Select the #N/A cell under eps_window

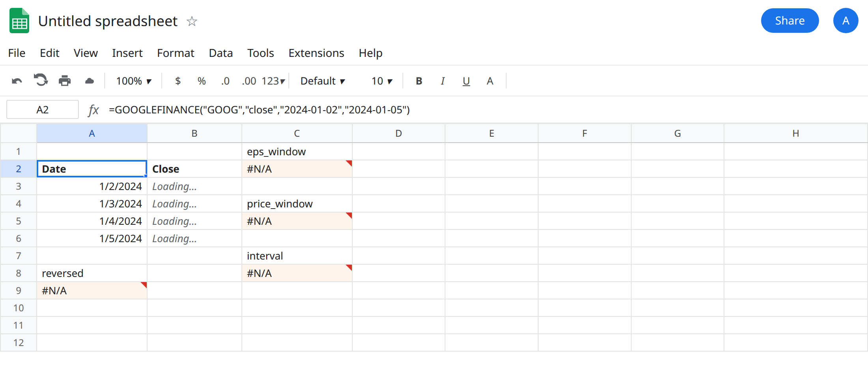[x=297, y=169]
